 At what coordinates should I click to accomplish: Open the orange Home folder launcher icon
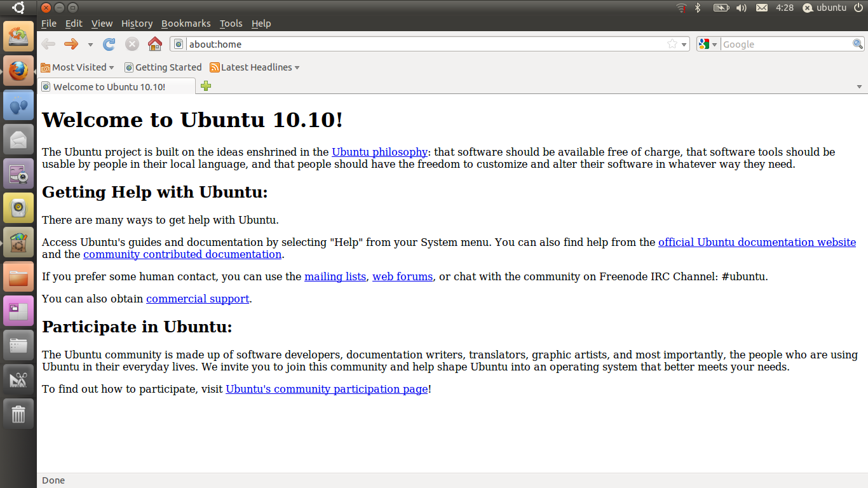(x=18, y=276)
